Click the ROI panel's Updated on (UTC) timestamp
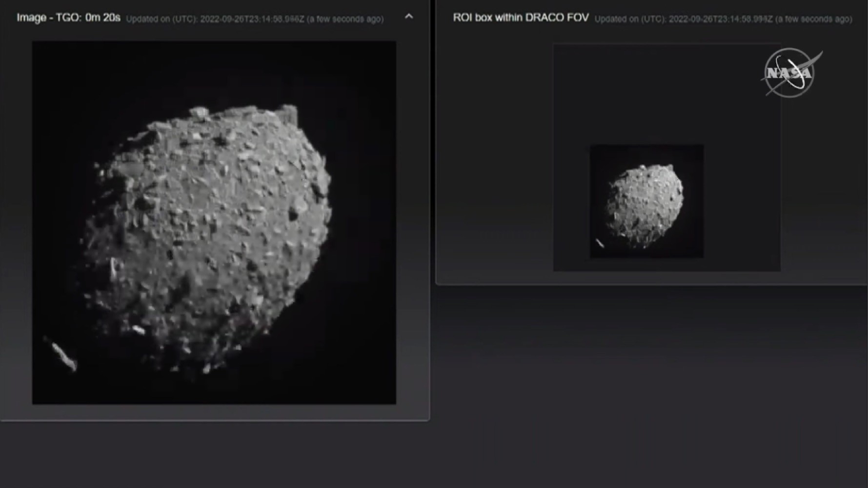868x488 pixels. pos(684,19)
